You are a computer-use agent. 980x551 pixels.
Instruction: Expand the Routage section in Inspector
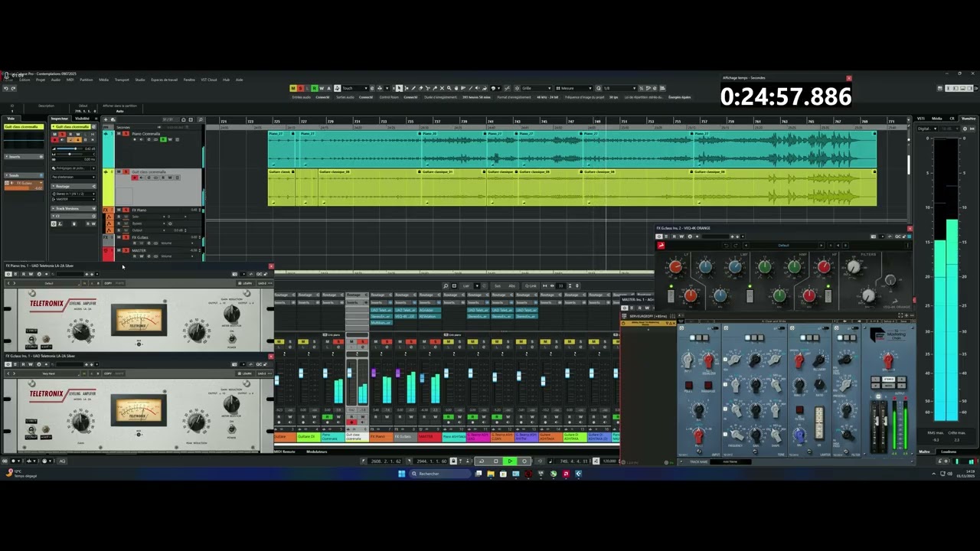click(73, 186)
